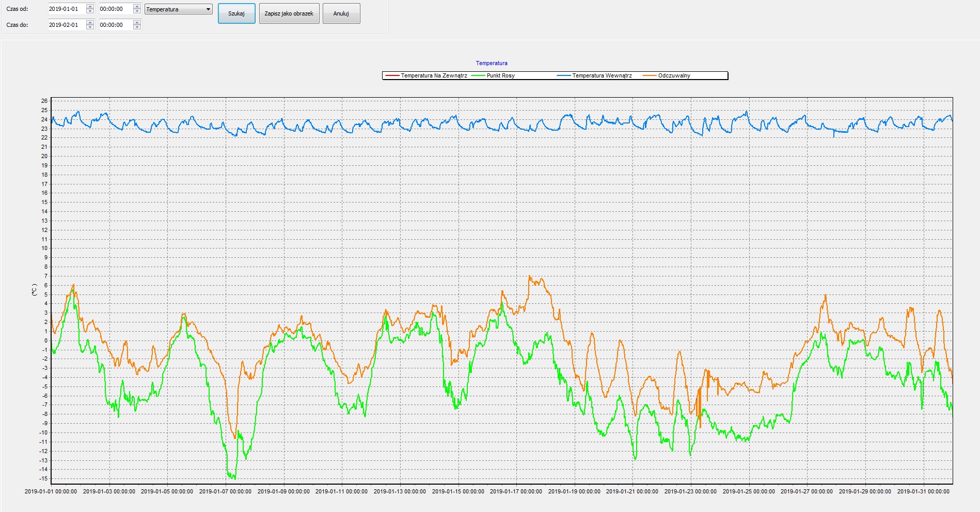Click the Czas od time field
Screen dimensions: 980x512
pyautogui.click(x=115, y=9)
